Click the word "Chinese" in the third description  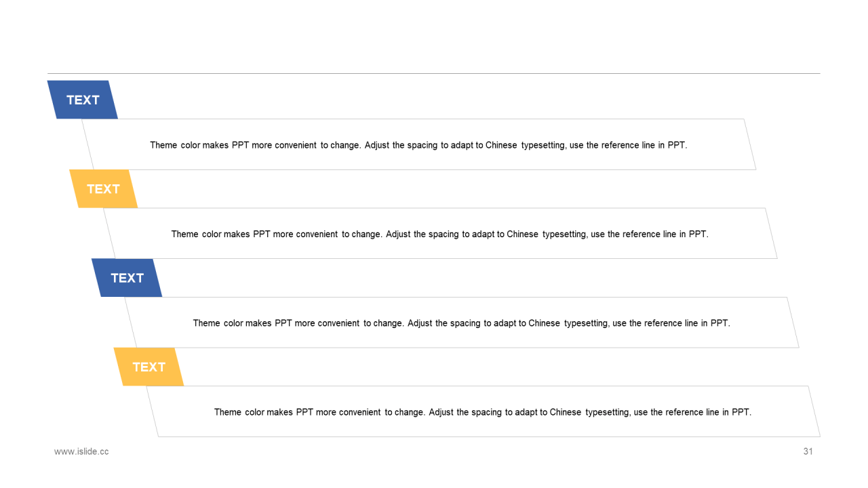pyautogui.click(x=544, y=323)
